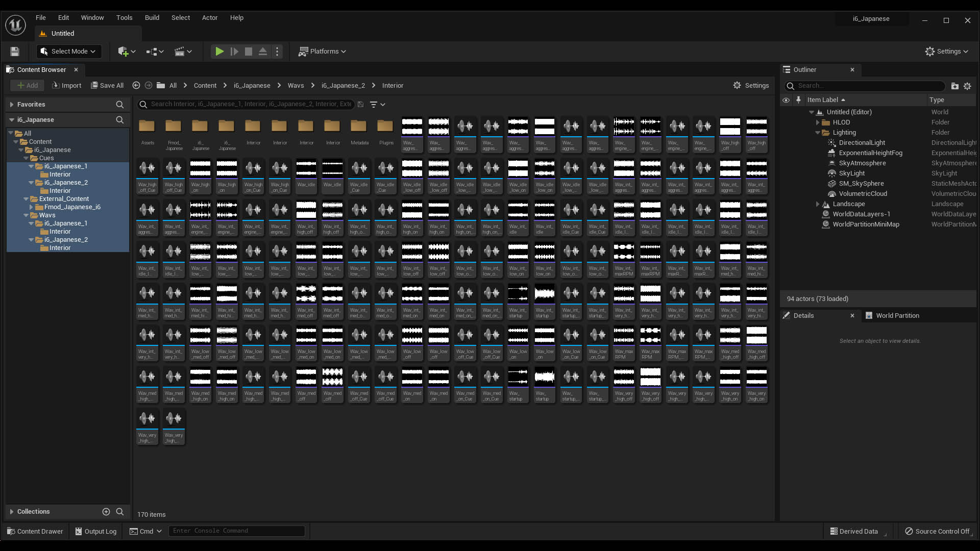This screenshot has width=980, height=551.
Task: Switch to the World Partition tab
Action: pos(897,316)
